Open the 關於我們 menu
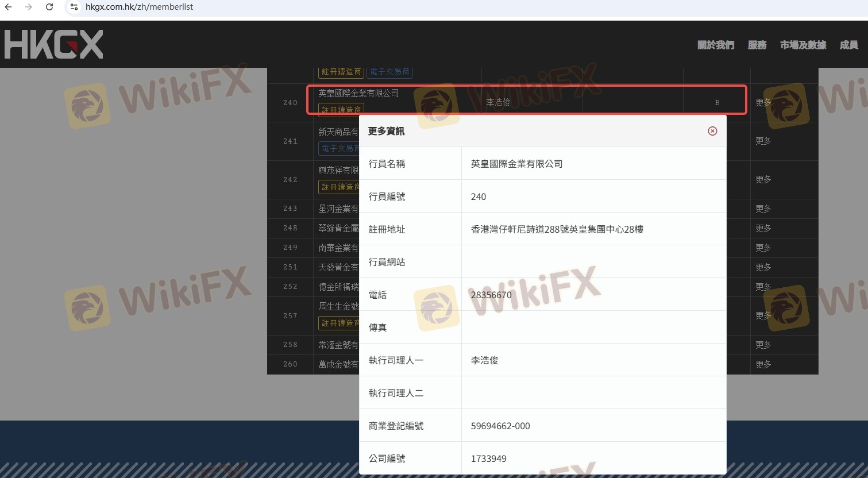Screen dimensions: 868x478 [716, 45]
